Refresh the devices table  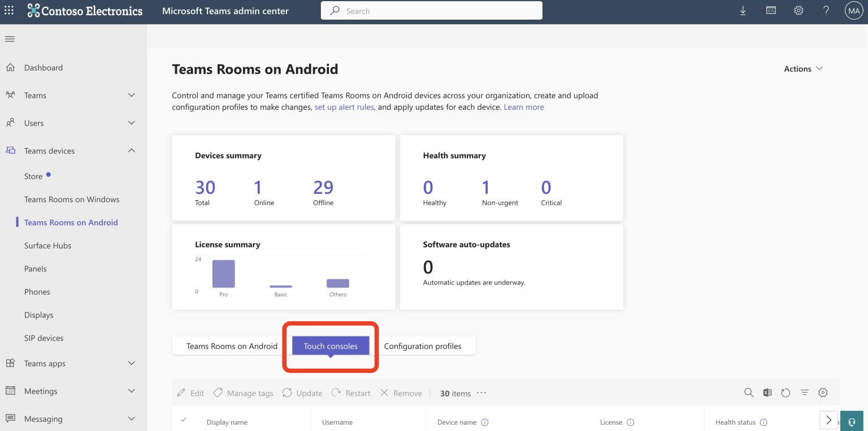pyautogui.click(x=785, y=392)
